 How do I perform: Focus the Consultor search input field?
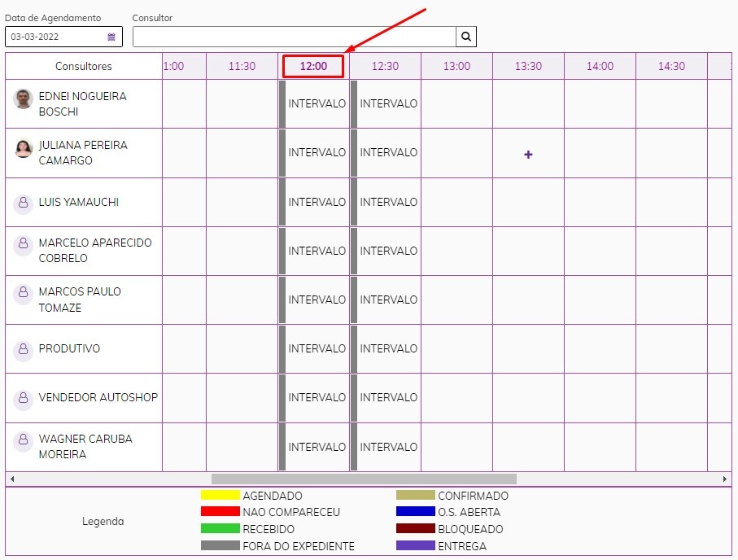[x=295, y=37]
